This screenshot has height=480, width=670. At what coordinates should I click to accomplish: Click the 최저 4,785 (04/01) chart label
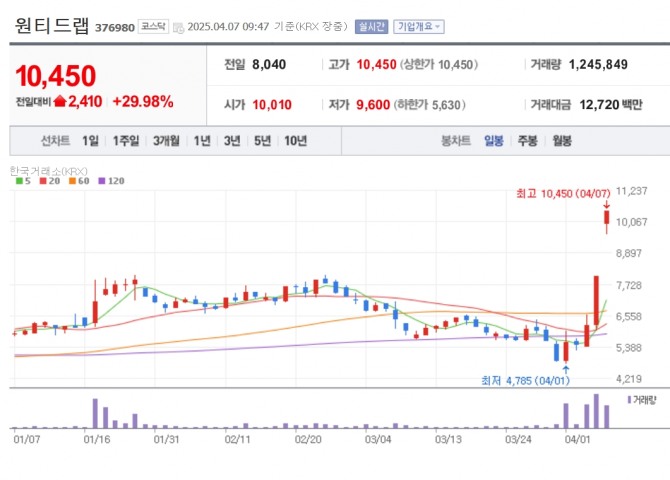click(525, 380)
